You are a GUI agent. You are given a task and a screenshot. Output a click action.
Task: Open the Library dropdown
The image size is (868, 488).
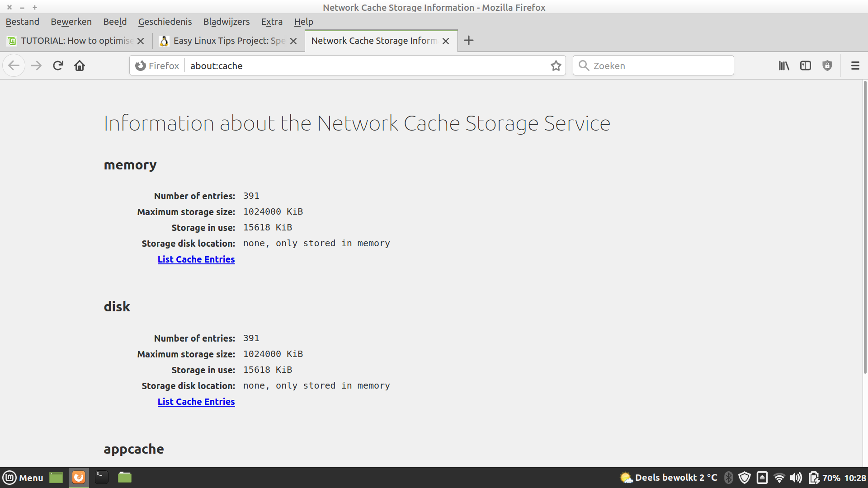(784, 66)
